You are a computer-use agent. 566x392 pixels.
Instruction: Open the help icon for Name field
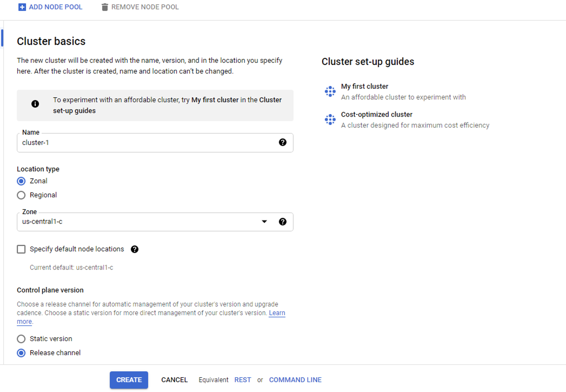[283, 142]
